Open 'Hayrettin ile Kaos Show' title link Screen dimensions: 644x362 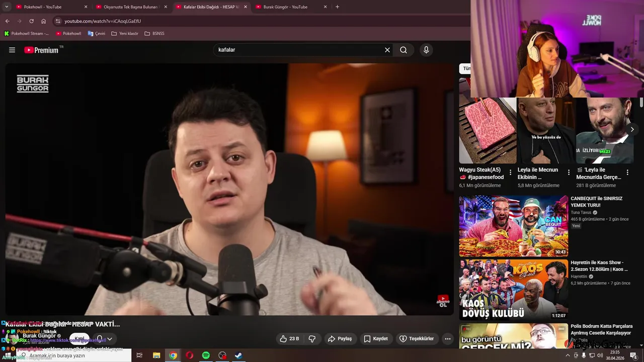[599, 266]
